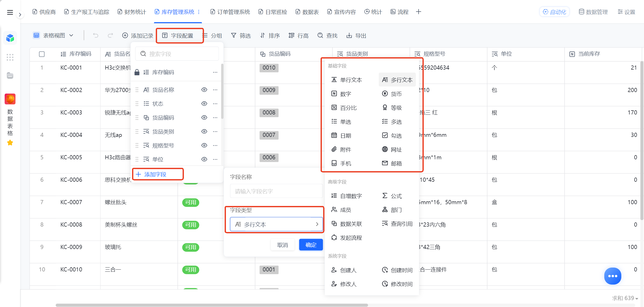Screen dimensions: 644x307
Task: Click the 搜索字段 search input
Action: (177, 54)
